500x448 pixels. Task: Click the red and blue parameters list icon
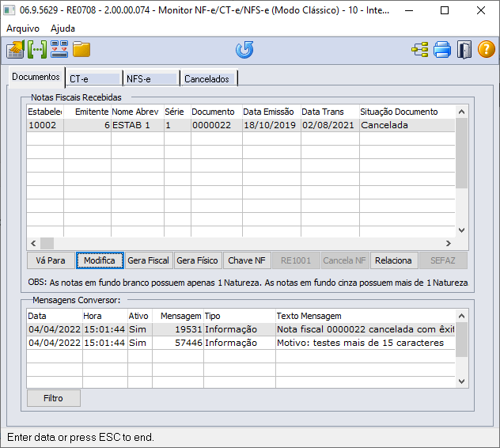59,49
